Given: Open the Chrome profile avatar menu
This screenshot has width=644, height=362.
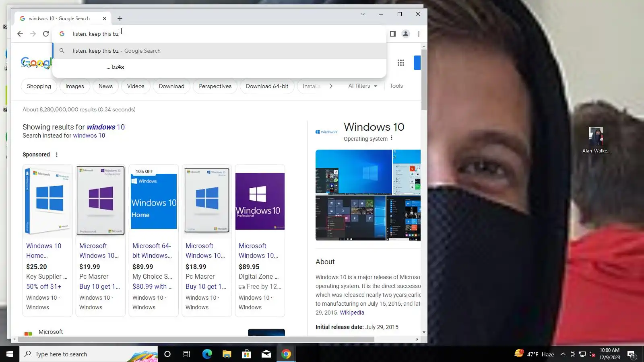Looking at the screenshot, I should 406,34.
